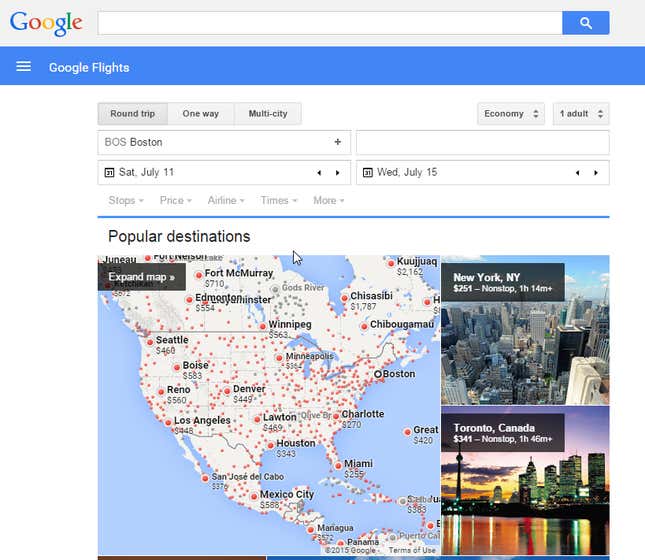Open calendar icon for Wed, July 15
The width and height of the screenshot is (645, 560).
pos(367,173)
